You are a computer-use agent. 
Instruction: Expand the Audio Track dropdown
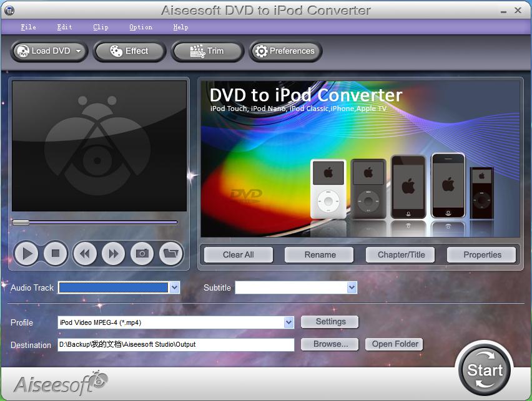pyautogui.click(x=174, y=287)
